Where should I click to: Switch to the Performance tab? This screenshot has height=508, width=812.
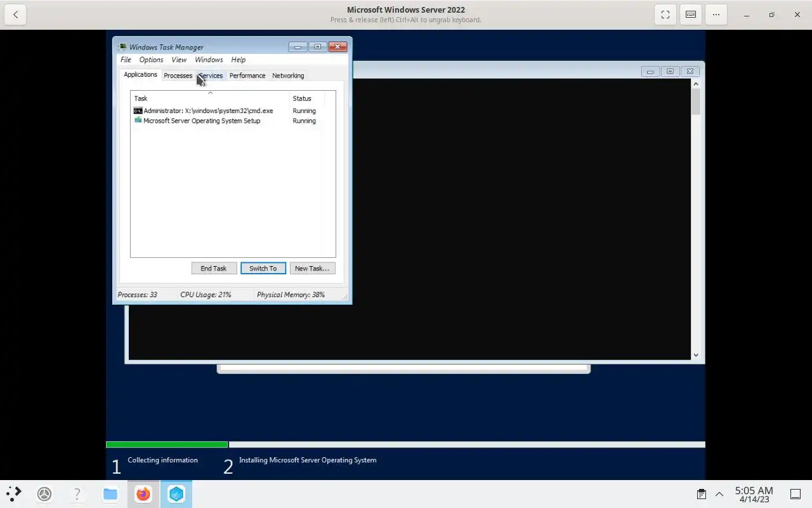pos(247,76)
